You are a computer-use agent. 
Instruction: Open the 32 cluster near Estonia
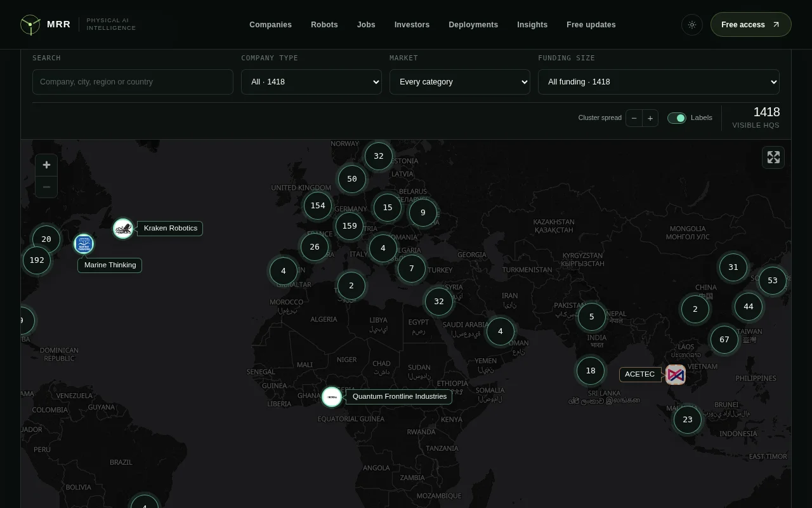click(379, 156)
